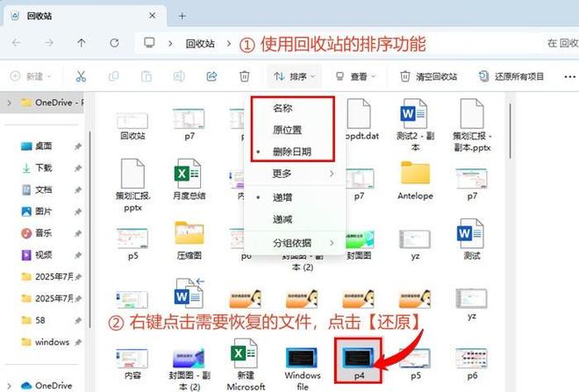Open the See more ellipsis menu
Viewport: 579px width, 392px height.
click(569, 77)
